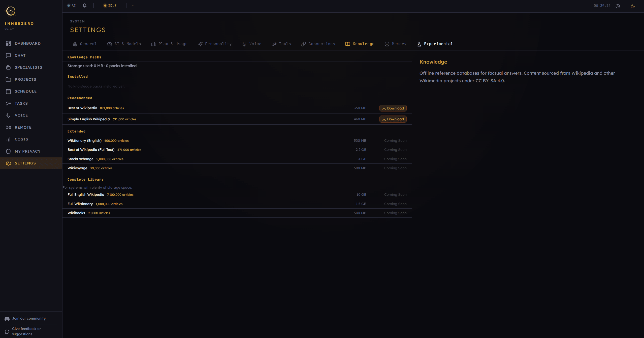Download the Simple English Wikipedia pack
644x338 pixels.
[393, 119]
